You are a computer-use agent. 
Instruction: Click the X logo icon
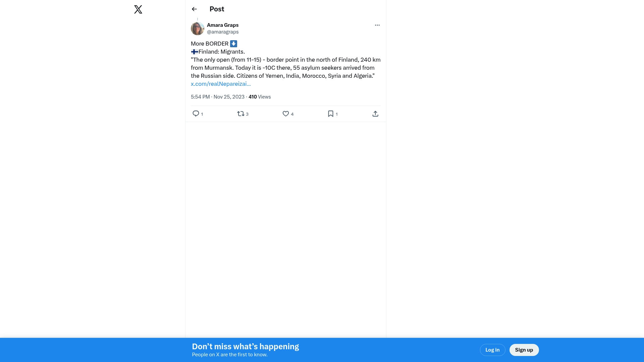click(138, 9)
